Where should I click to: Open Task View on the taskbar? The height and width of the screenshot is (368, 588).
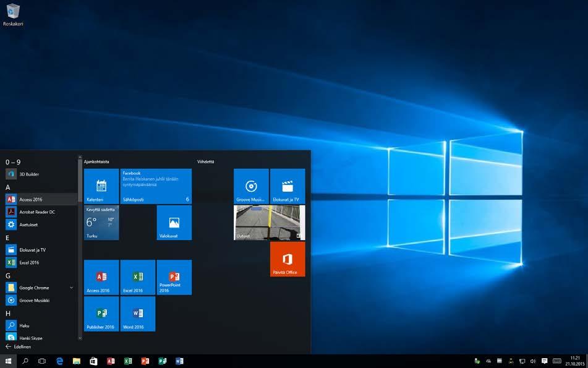[x=42, y=361]
